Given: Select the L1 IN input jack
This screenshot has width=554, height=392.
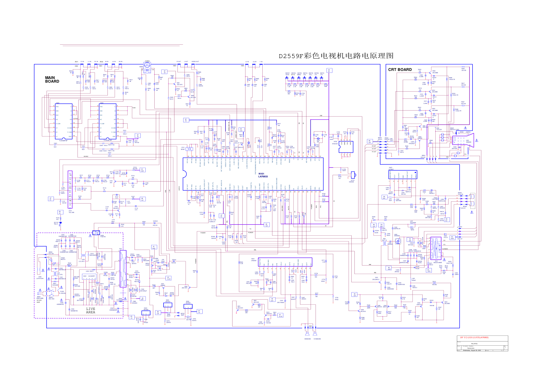Looking at the screenshot, I should click(x=89, y=65).
